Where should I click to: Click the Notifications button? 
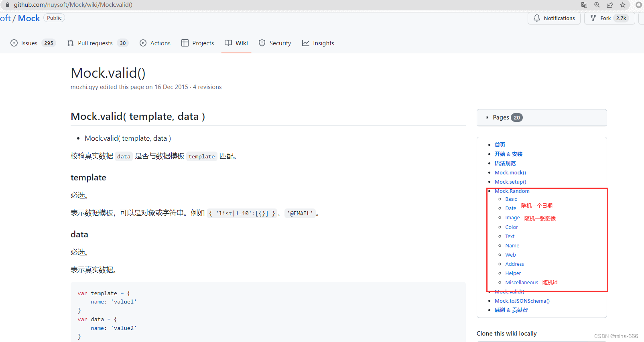tap(554, 18)
